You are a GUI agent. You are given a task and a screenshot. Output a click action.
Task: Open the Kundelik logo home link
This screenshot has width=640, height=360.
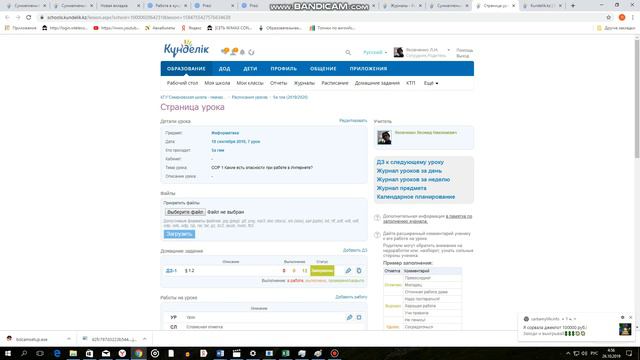186,48
